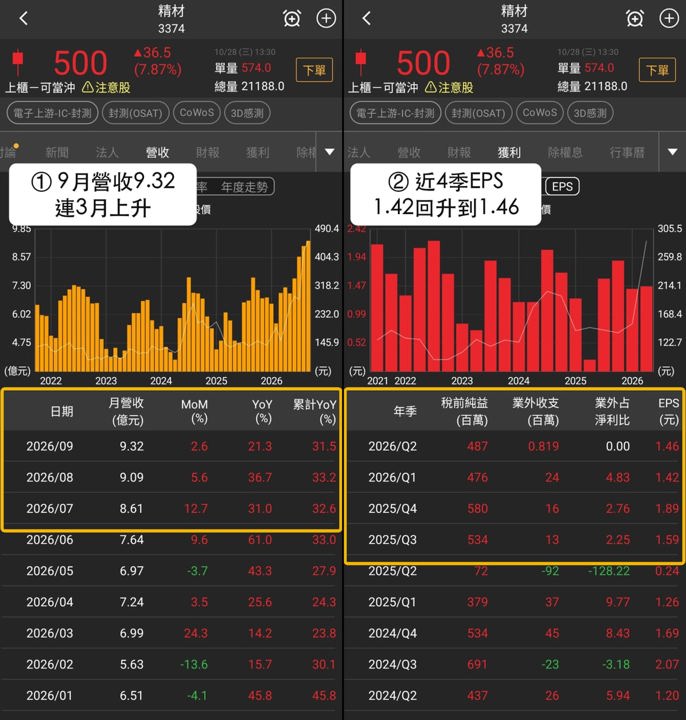The image size is (686, 720).
Task: Tap 注意股 warning label in right panel
Action: tap(449, 87)
